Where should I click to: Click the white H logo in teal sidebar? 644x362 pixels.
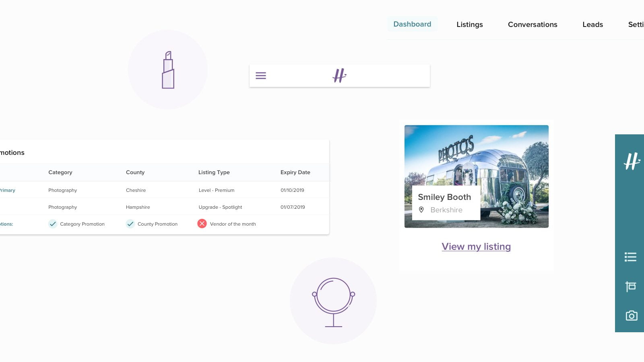(x=632, y=161)
